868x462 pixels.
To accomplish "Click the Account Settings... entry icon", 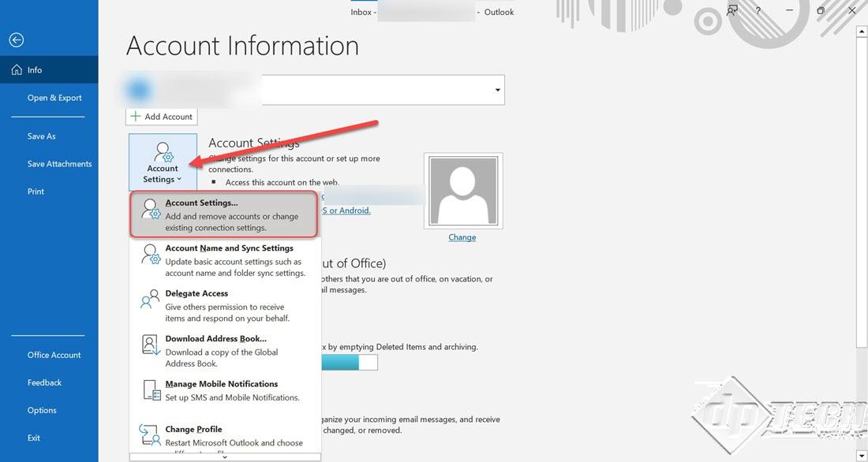I will [x=150, y=209].
